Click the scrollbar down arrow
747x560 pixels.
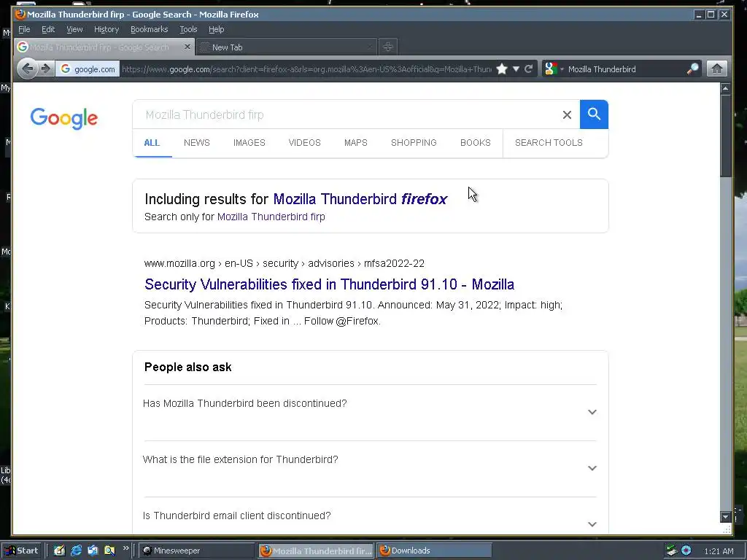(x=725, y=517)
